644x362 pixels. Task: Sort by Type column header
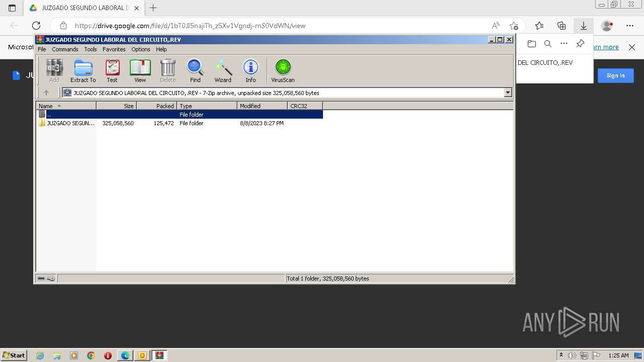click(207, 106)
